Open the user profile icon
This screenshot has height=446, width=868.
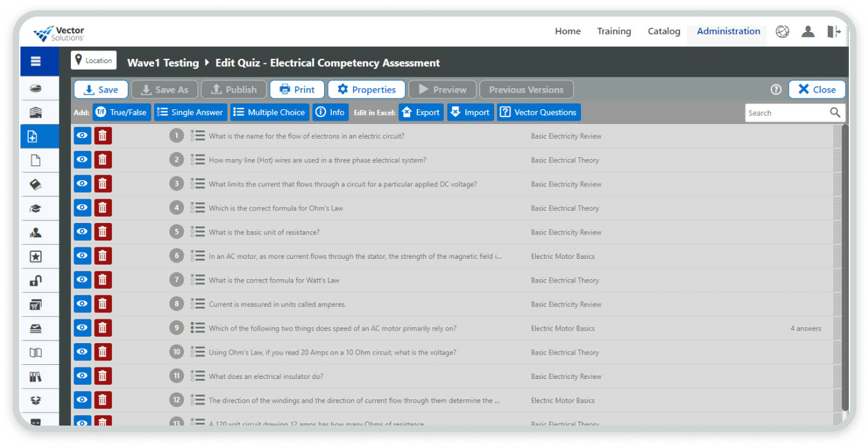(x=808, y=31)
